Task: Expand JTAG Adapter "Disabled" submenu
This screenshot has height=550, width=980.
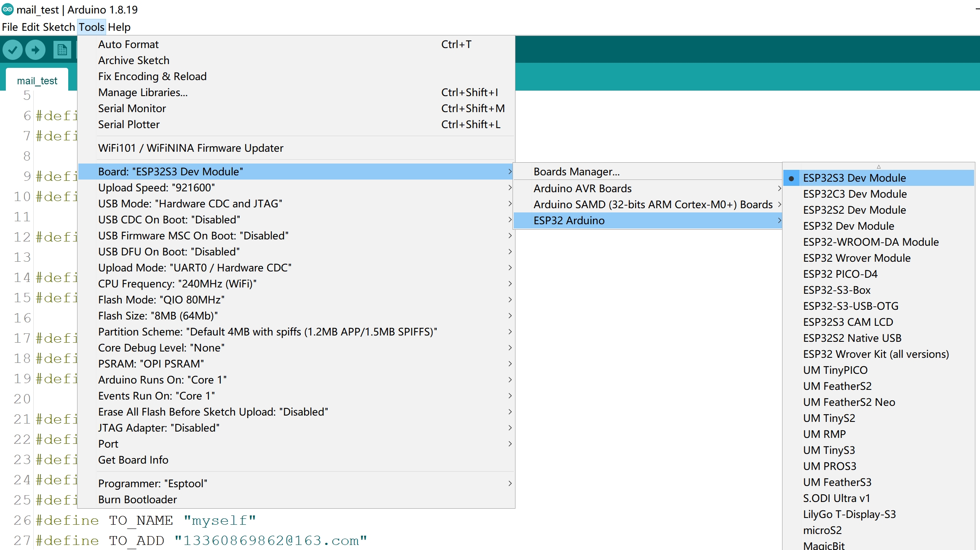Action: 296,428
